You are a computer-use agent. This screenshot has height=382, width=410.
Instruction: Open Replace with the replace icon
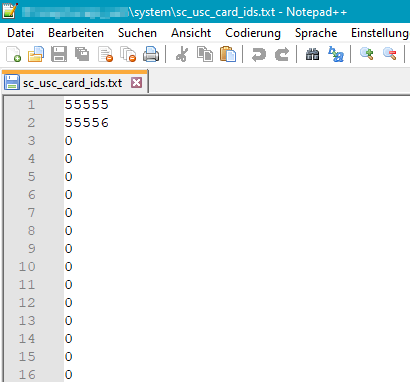336,54
